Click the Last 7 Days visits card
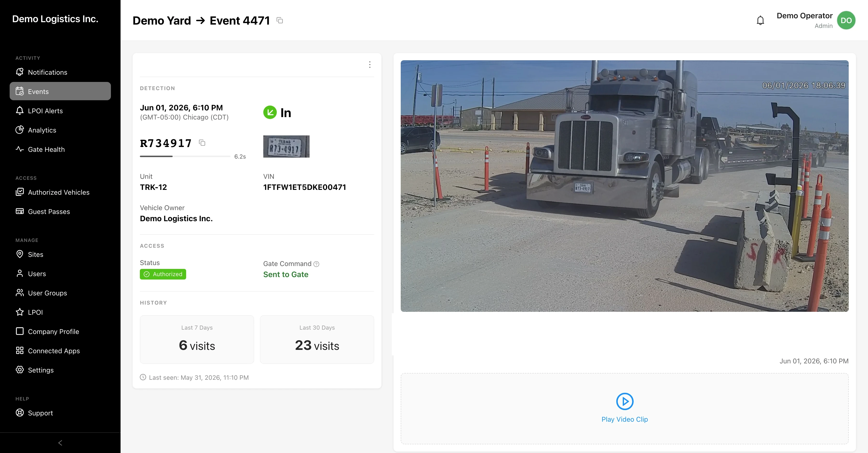Viewport: 868px width, 453px height. [x=197, y=339]
